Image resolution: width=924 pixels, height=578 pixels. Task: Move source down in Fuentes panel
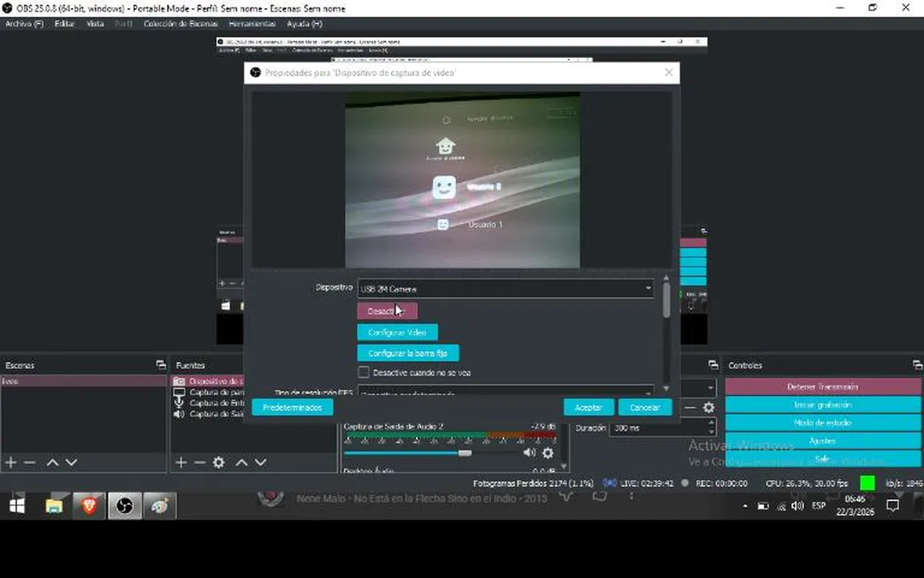coord(261,463)
